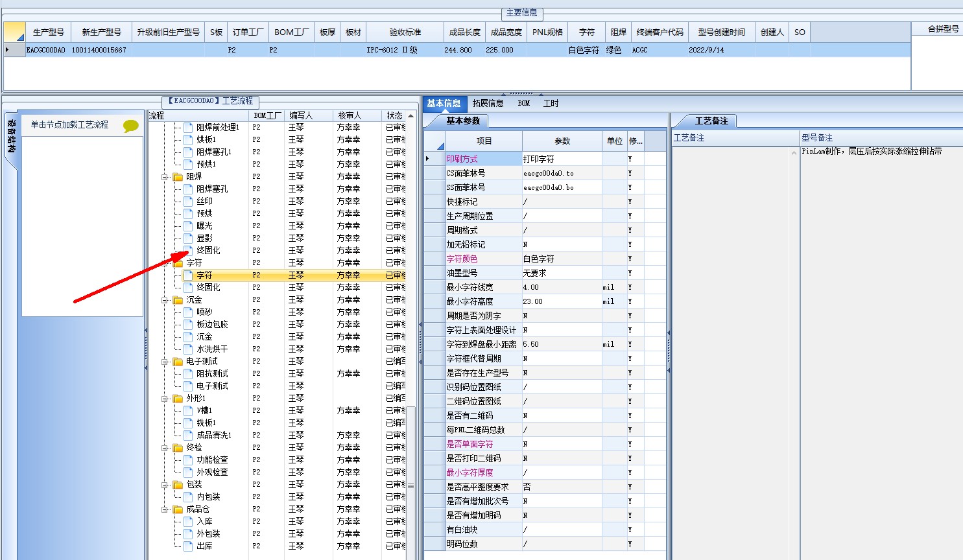This screenshot has width=963, height=560.
Task: Click the yellow chat bubble icon
Action: coord(131,126)
